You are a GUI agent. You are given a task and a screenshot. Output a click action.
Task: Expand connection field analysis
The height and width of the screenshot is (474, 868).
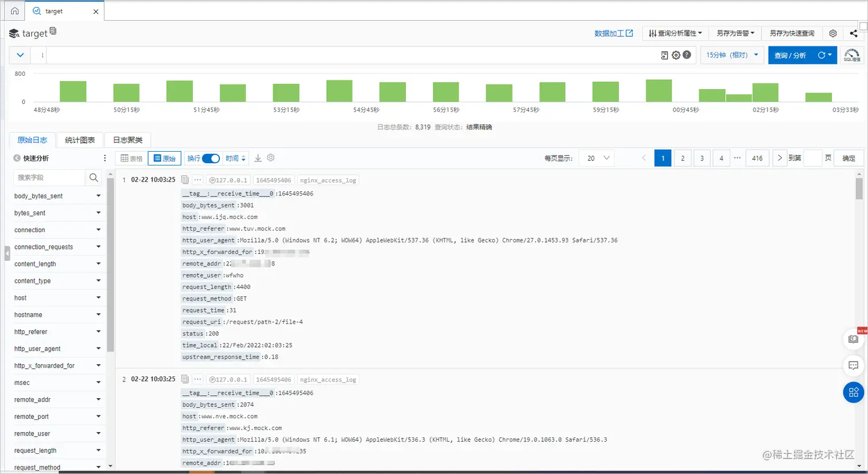[98, 230]
